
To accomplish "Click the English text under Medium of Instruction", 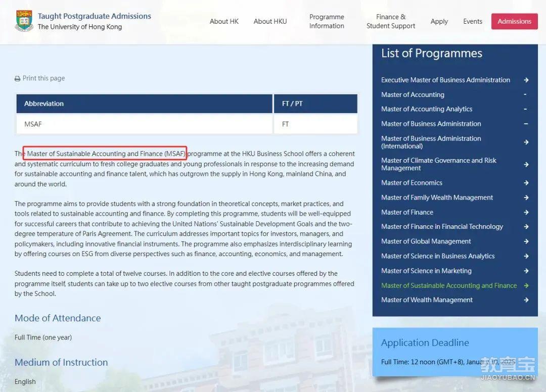I will pos(25,381).
